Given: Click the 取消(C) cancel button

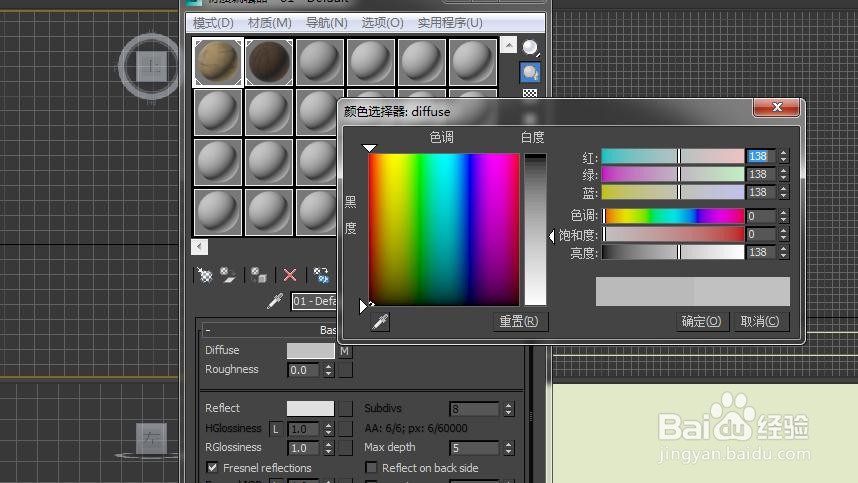Looking at the screenshot, I should (x=760, y=322).
